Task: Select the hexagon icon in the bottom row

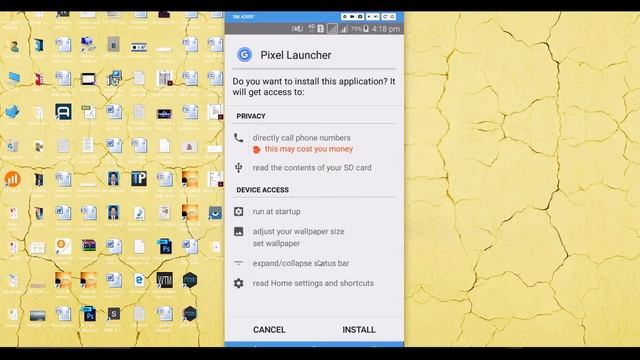Action: click(190, 313)
